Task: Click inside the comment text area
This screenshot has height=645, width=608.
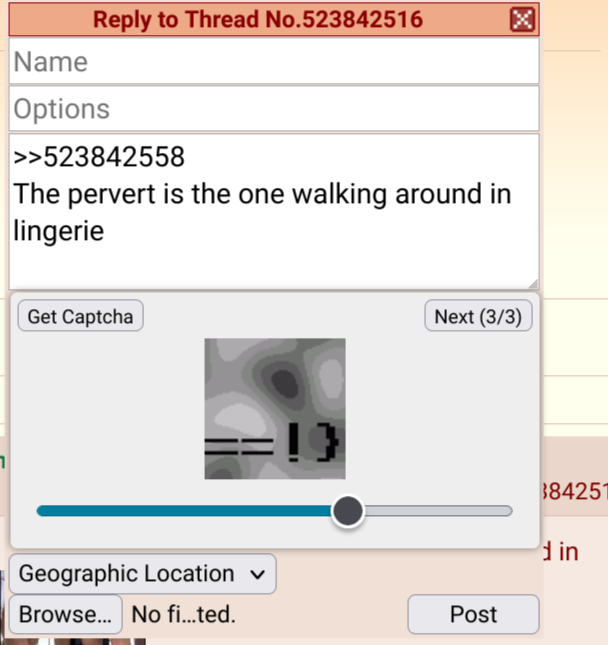Action: (x=274, y=211)
